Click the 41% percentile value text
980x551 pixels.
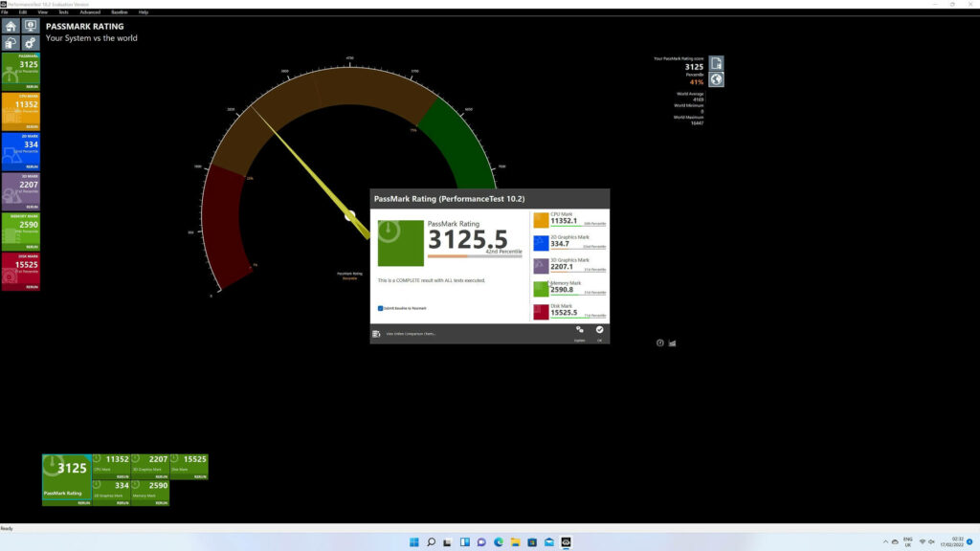coord(697,82)
